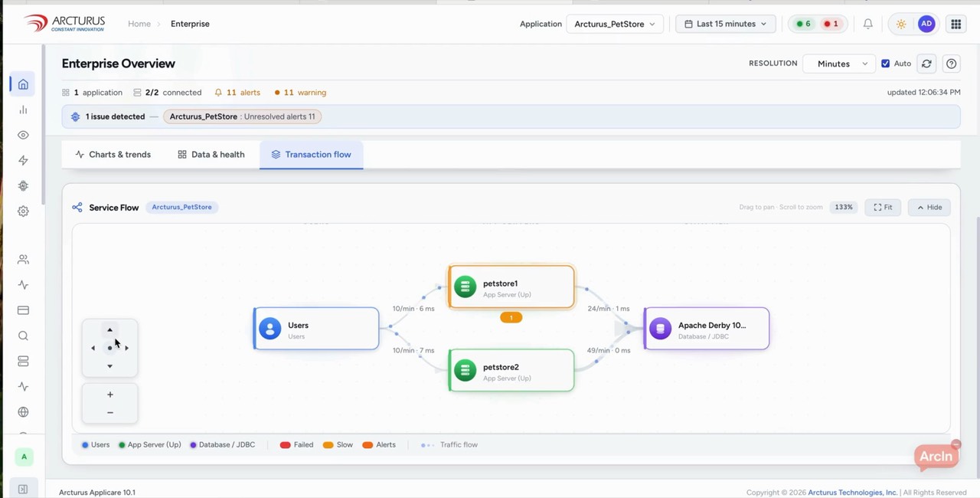Click the Failed legend swatch
The image size is (980, 498).
(286, 444)
